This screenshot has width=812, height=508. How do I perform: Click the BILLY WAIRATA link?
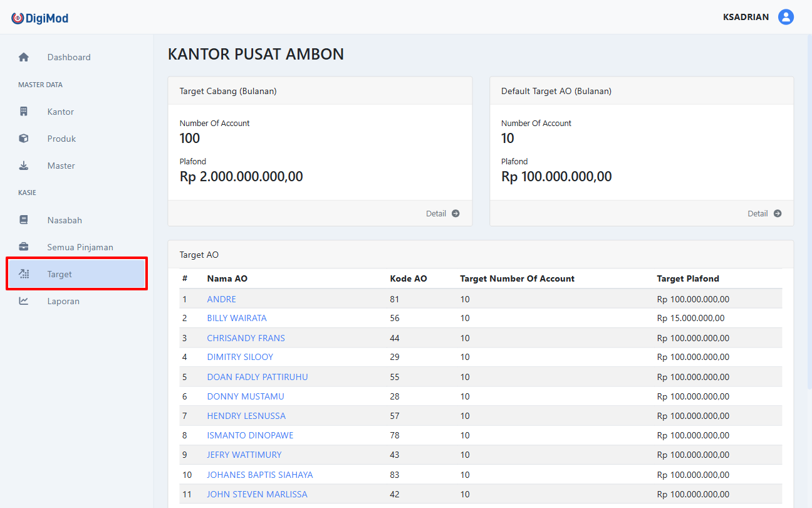tap(237, 318)
